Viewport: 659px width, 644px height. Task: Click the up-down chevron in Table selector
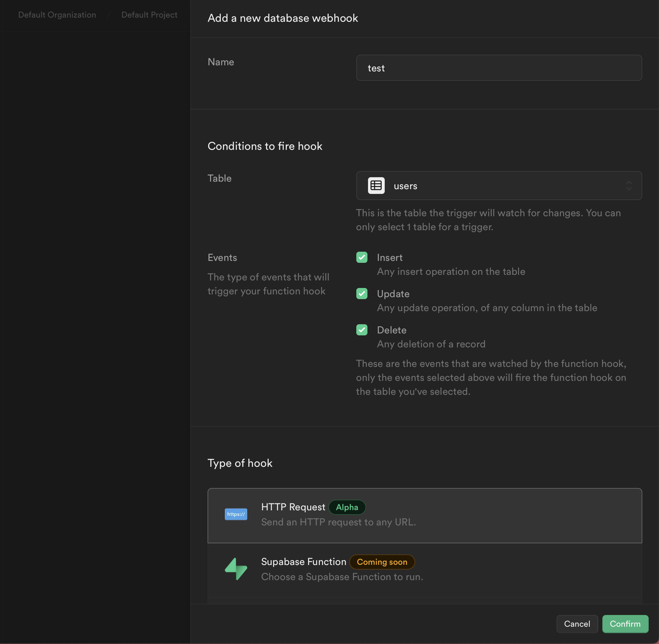coord(629,186)
